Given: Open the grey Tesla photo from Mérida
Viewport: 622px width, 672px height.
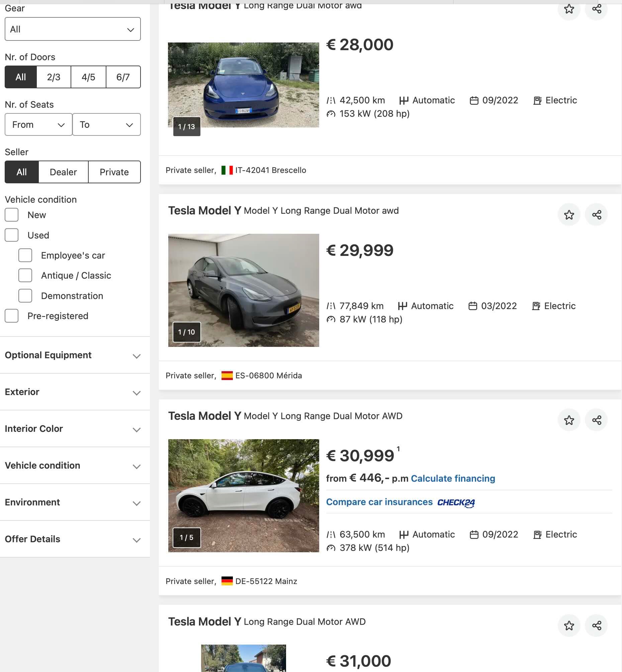Looking at the screenshot, I should [243, 290].
